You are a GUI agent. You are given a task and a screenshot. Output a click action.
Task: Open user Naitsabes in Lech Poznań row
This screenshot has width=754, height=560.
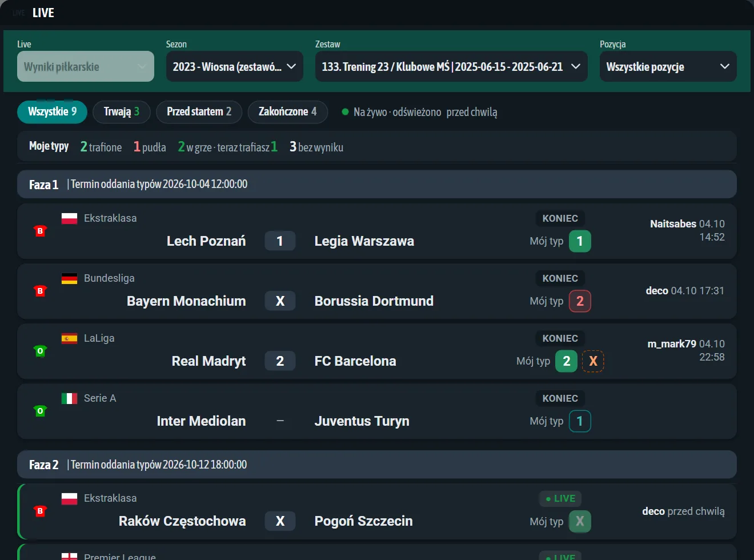coord(673,224)
